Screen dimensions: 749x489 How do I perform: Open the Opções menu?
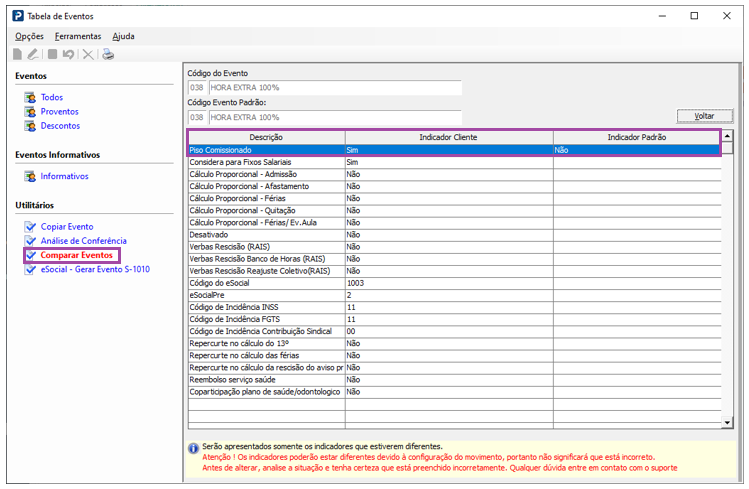click(x=29, y=36)
